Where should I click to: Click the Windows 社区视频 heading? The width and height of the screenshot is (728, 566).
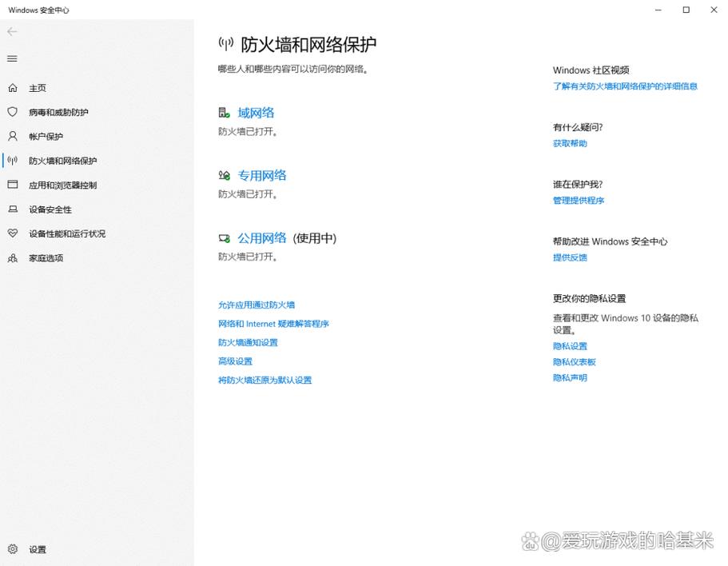(591, 70)
